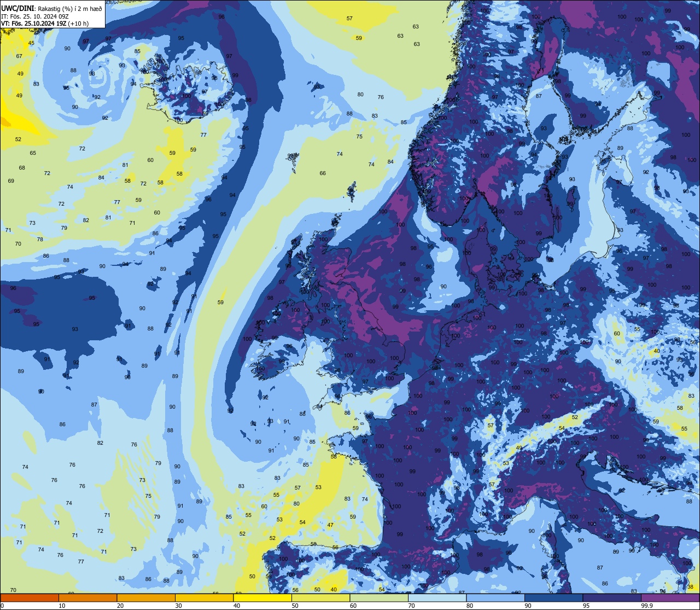Click the '68' humidity value on the left edge
Screen dimensions: 700x610
click(x=22, y=168)
